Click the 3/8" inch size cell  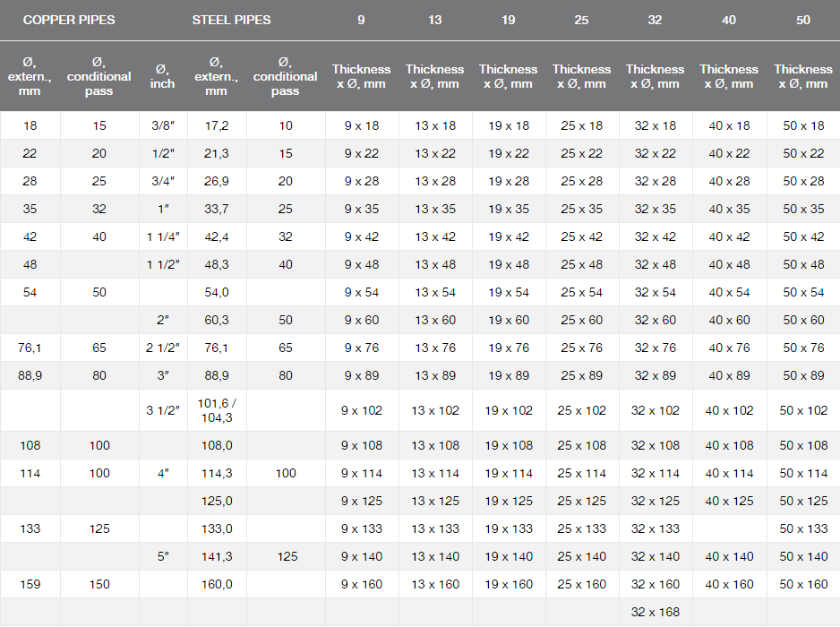[163, 125]
